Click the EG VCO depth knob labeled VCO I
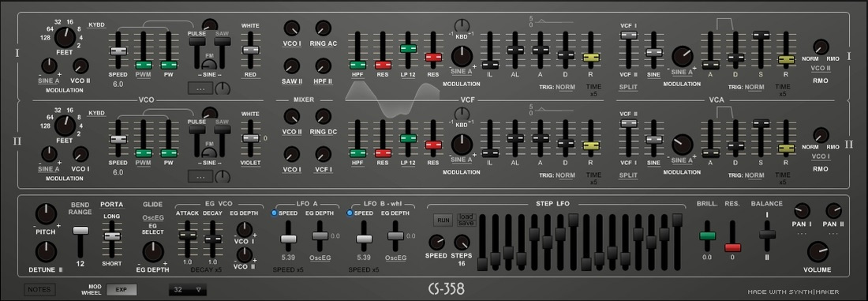 coord(244,229)
